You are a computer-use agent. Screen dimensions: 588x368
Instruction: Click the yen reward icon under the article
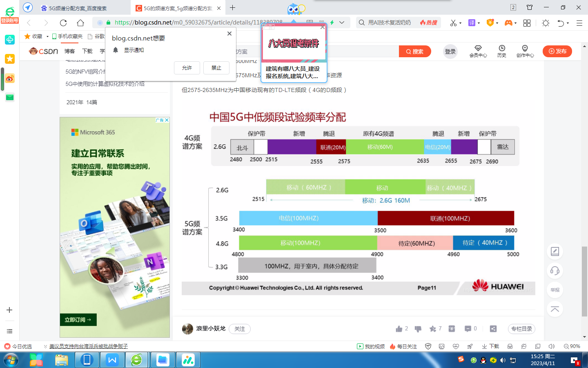[452, 329]
